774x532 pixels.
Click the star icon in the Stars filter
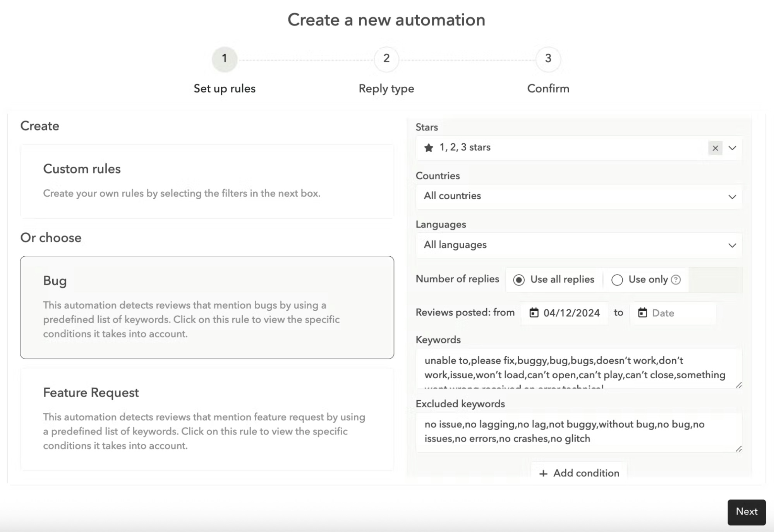click(x=428, y=148)
